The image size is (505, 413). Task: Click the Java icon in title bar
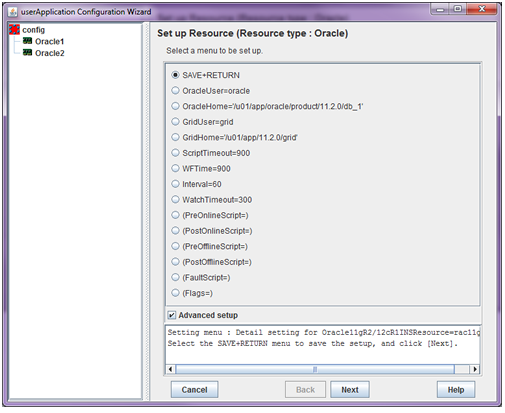point(13,12)
